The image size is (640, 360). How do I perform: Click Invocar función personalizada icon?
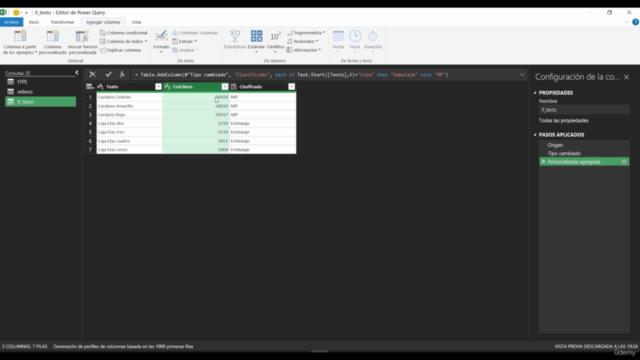pyautogui.click(x=82, y=36)
